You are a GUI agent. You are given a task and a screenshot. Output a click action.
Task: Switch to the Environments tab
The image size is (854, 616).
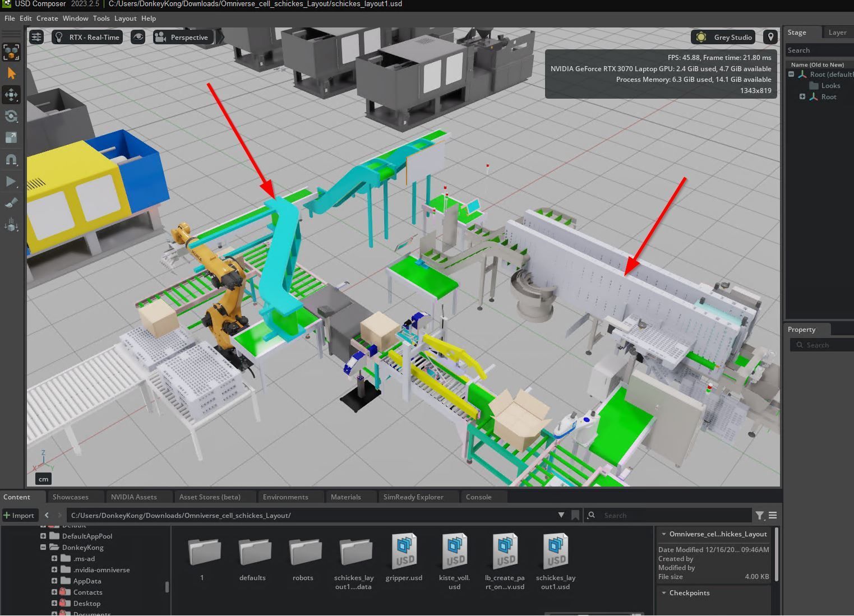pos(290,497)
